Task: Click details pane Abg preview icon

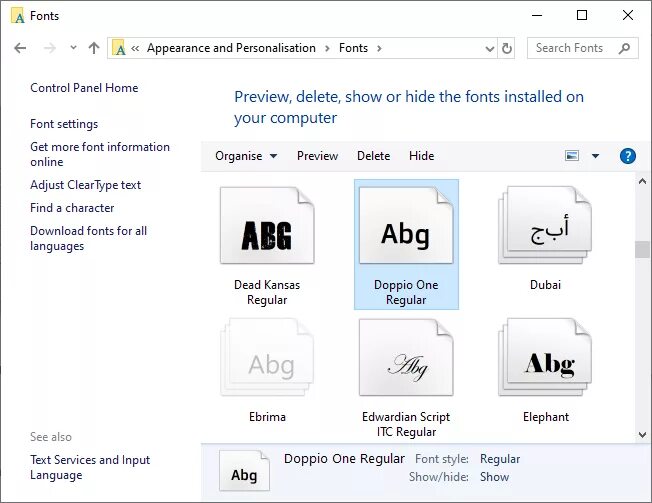Action: [244, 471]
